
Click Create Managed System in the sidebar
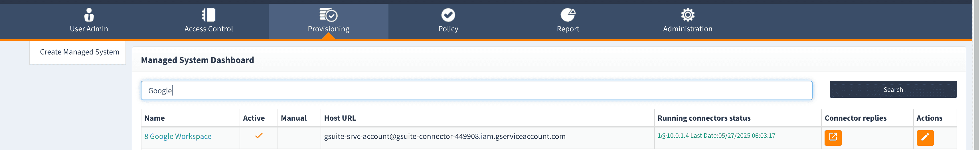80,52
